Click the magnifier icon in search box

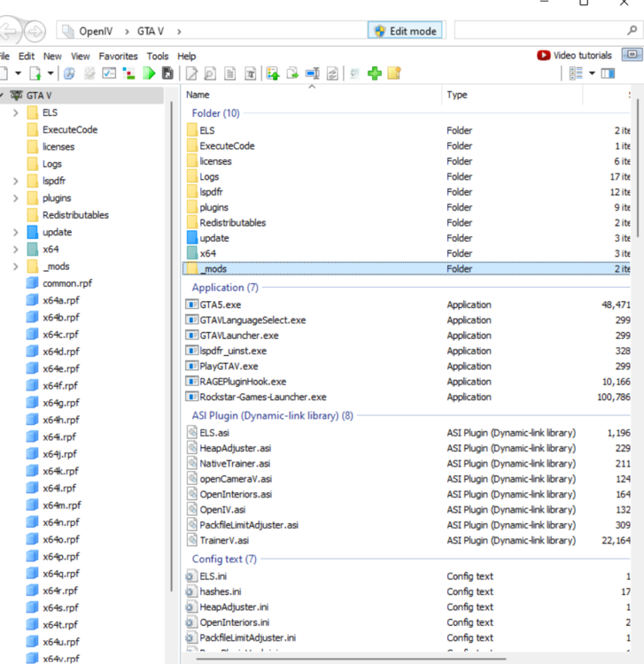point(632,30)
